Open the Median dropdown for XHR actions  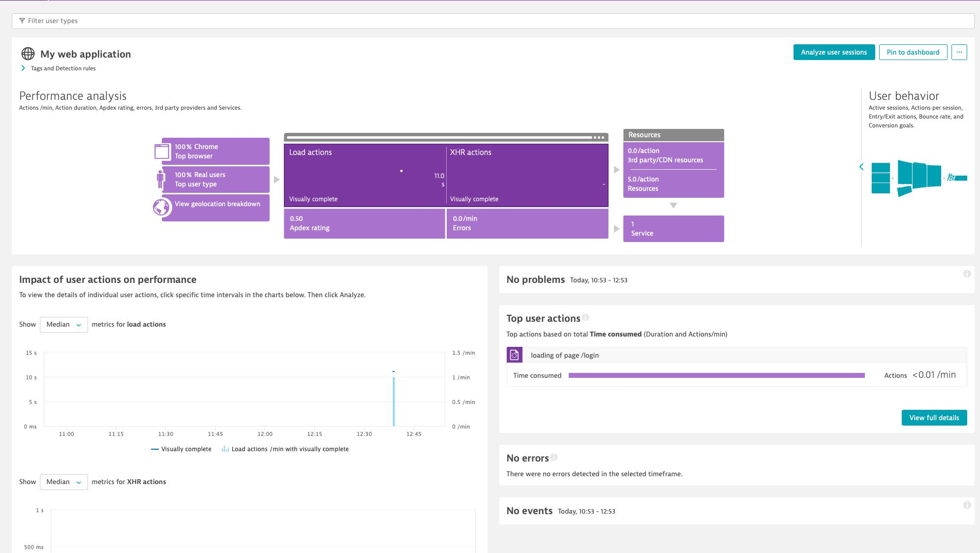[x=63, y=482]
